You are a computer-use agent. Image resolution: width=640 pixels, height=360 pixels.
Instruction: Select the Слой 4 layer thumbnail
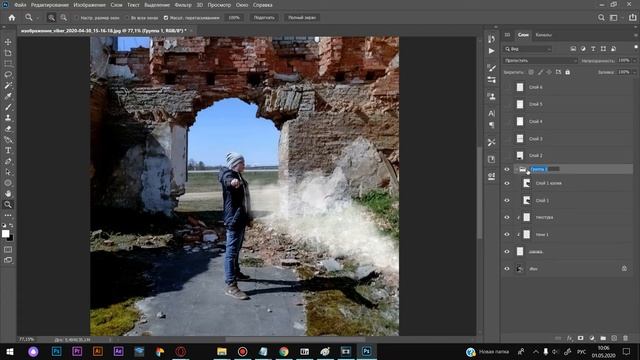coord(520,122)
